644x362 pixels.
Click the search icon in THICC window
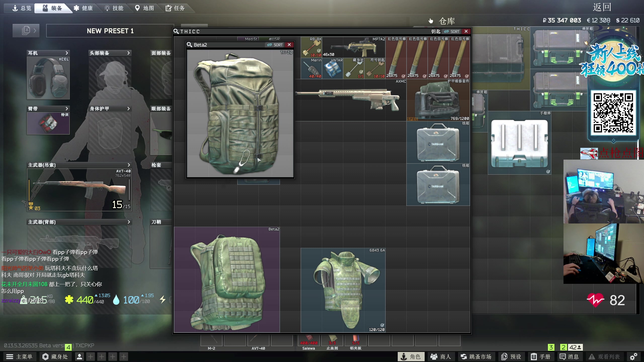pyautogui.click(x=176, y=31)
